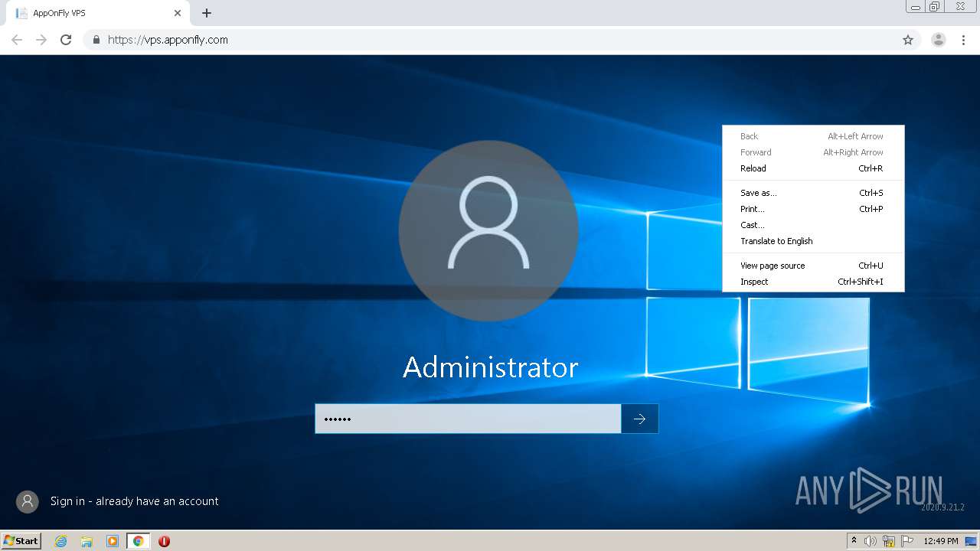980x551 pixels.
Task: Click the red Opera taskbar icon
Action: pyautogui.click(x=164, y=541)
